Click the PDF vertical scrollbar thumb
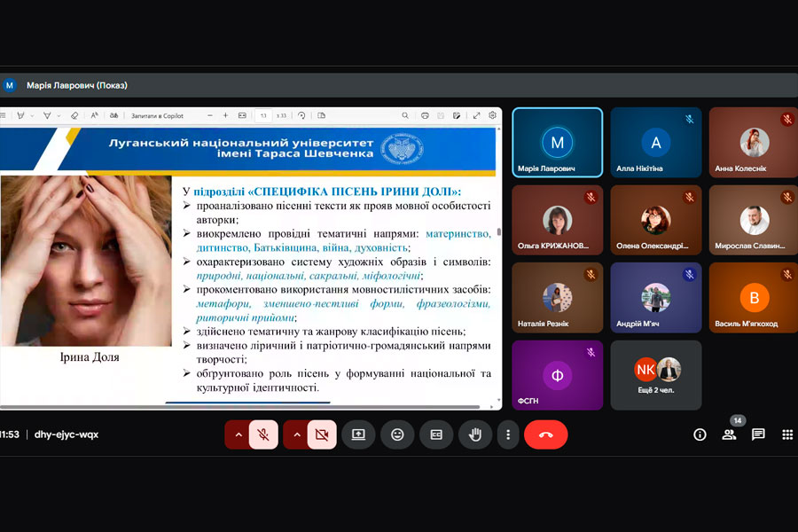The height and width of the screenshot is (532, 798). point(498,231)
